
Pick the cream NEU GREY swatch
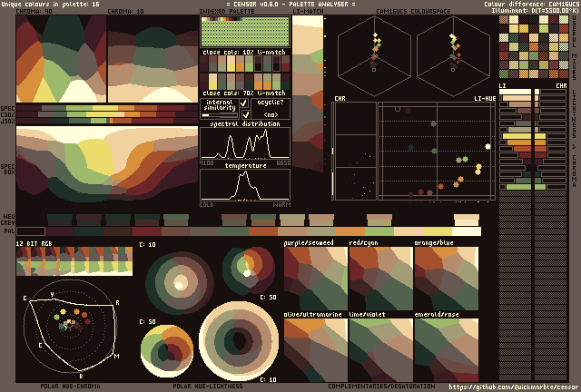click(x=467, y=220)
